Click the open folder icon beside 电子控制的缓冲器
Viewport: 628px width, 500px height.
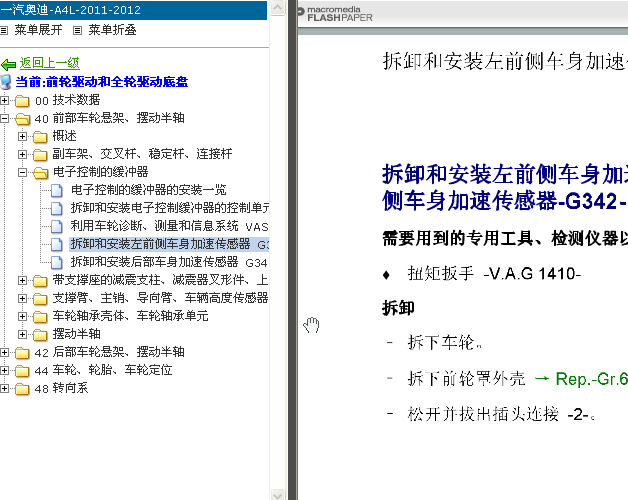[40, 173]
